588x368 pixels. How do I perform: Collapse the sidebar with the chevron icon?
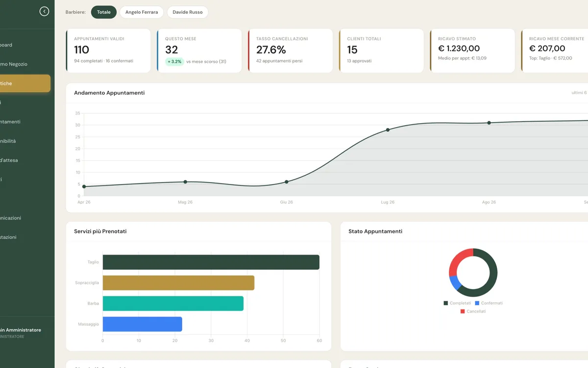coord(44,11)
